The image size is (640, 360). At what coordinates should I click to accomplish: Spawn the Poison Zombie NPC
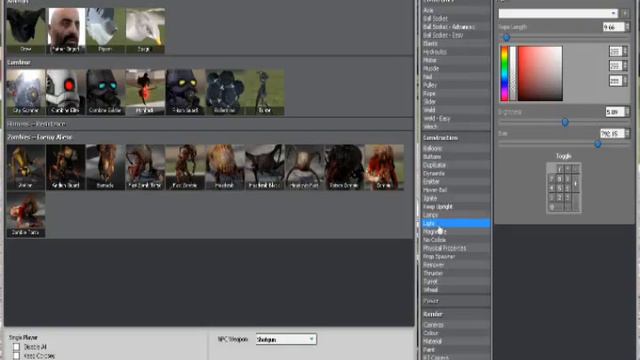(x=344, y=167)
